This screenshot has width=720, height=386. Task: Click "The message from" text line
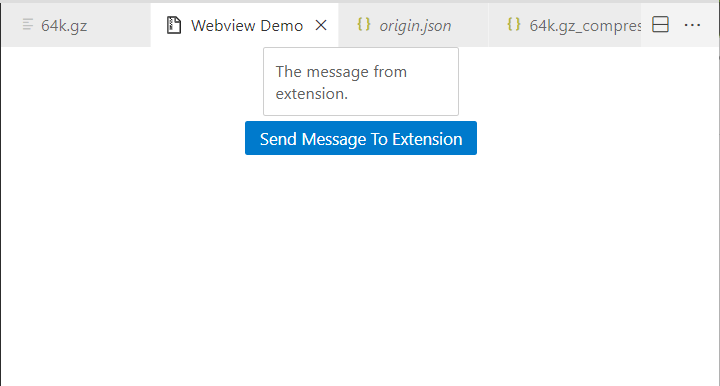pos(341,72)
